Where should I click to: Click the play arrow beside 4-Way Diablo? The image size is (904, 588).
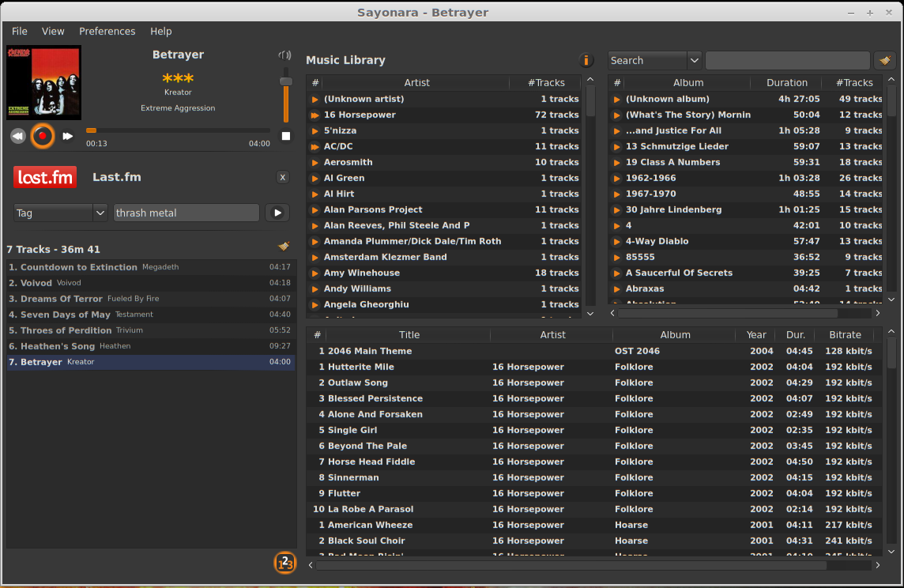tap(617, 242)
